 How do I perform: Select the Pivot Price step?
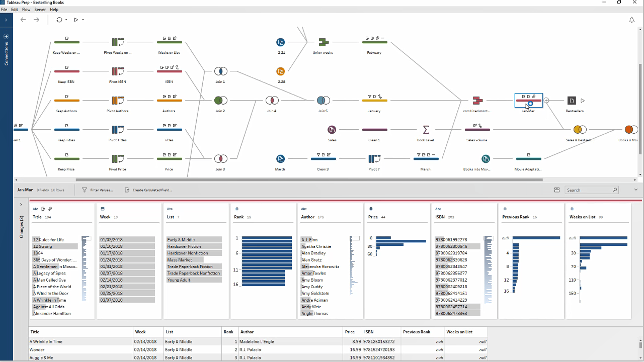(x=118, y=159)
